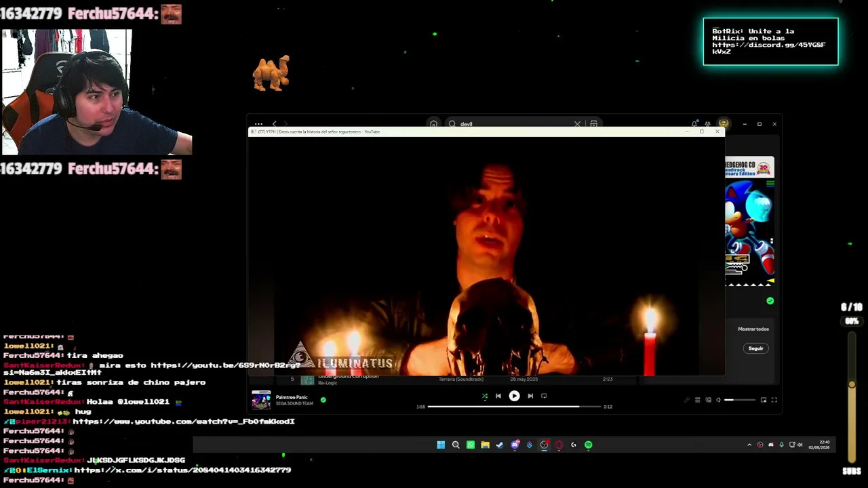Click the Palmtree Panic album thumbnail
The width and height of the screenshot is (868, 488).
click(x=261, y=400)
